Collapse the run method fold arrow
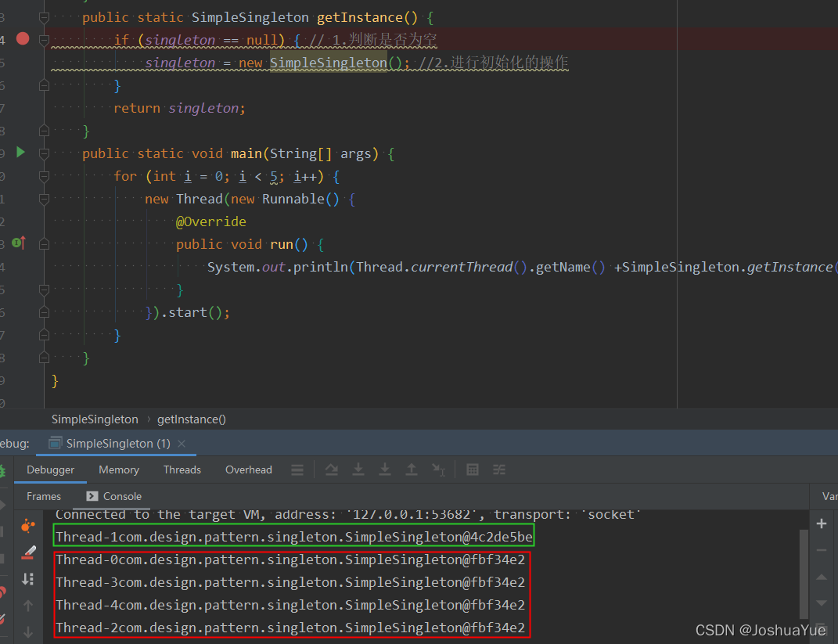Screen dimensions: 838x644 [x=44, y=243]
